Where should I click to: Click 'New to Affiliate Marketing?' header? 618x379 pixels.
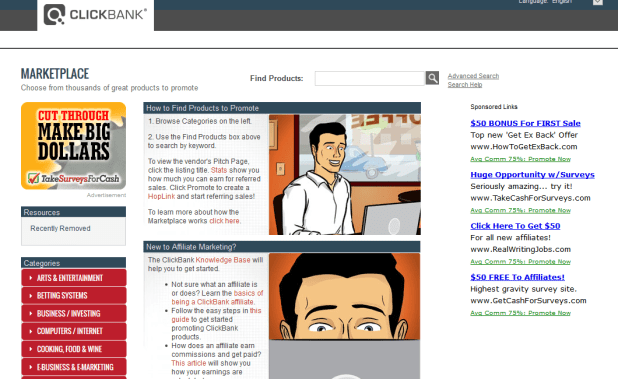coord(282,247)
